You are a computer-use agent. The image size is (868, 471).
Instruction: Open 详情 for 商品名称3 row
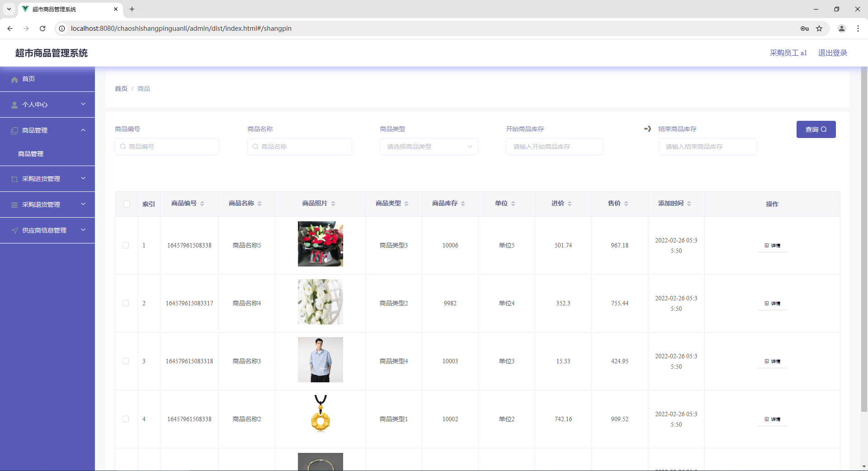point(772,362)
